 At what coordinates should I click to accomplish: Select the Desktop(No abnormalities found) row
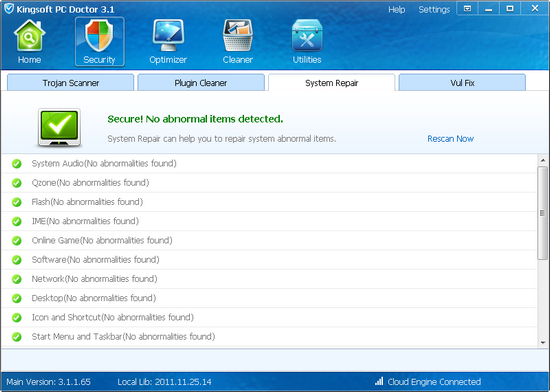tap(269, 298)
